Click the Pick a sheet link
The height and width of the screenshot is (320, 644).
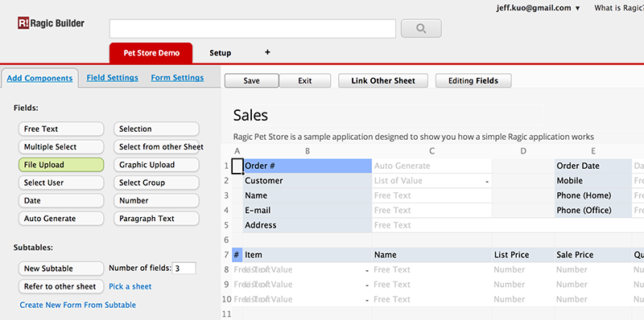click(x=130, y=286)
